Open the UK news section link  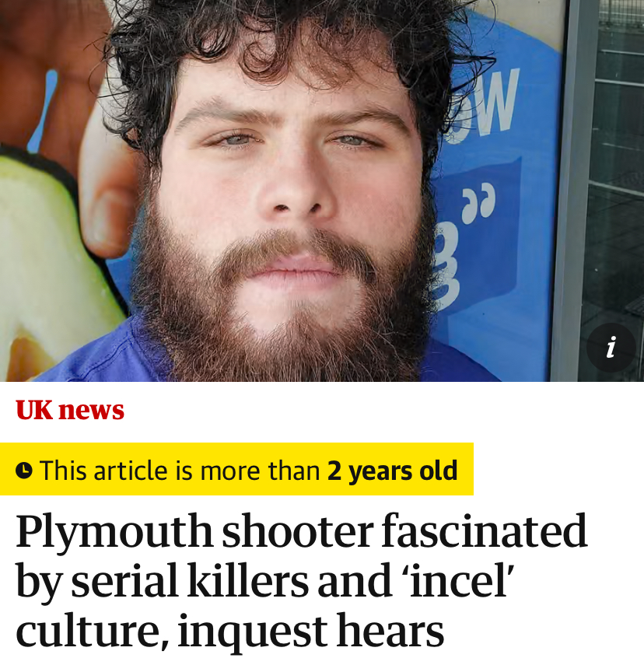70,410
